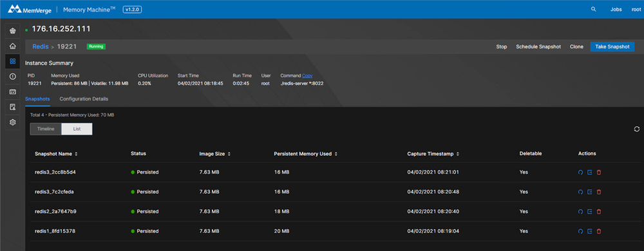This screenshot has height=251, width=644.
Task: Sort by Capture Timestamp column
Action: [x=433, y=154]
